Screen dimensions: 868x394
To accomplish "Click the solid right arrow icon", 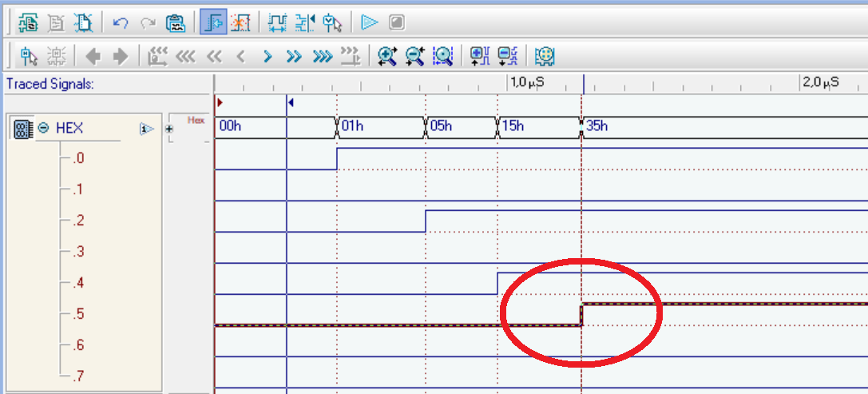I will pyautogui.click(x=120, y=56).
